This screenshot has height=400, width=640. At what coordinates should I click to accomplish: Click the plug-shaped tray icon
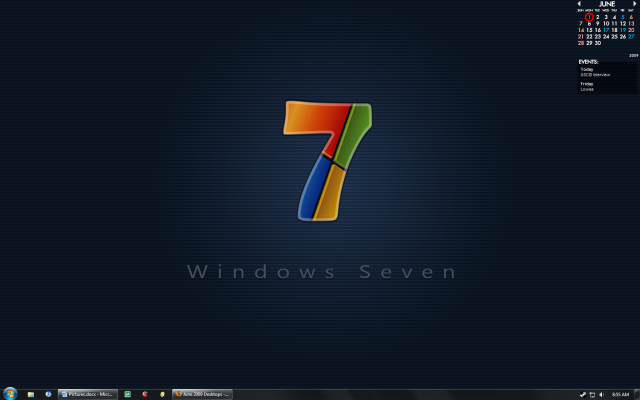[583, 395]
